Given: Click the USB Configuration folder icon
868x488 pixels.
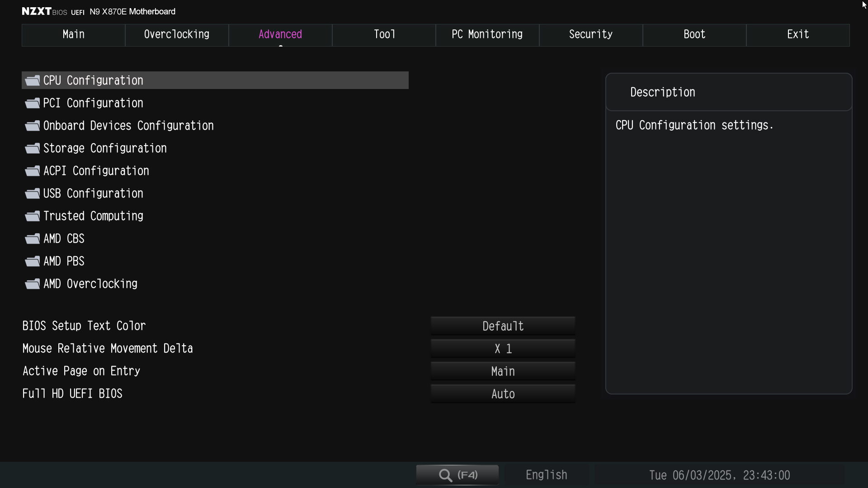Looking at the screenshot, I should [32, 193].
